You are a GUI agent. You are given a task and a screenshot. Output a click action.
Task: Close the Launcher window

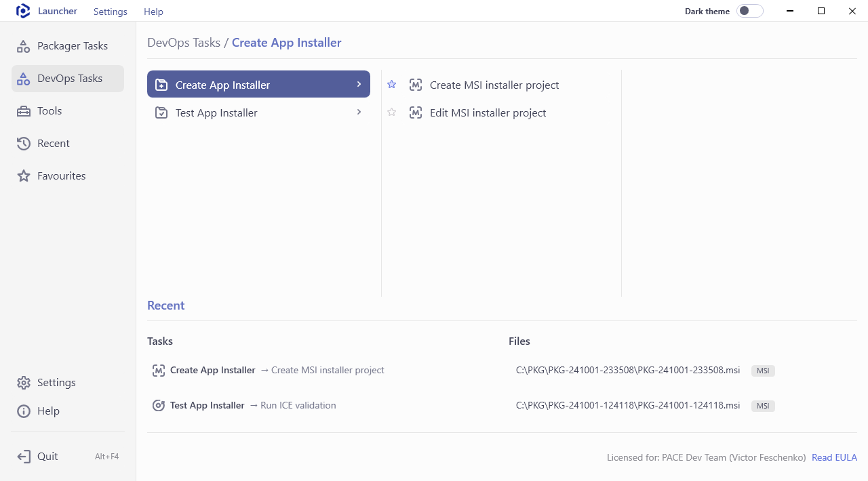(x=852, y=11)
